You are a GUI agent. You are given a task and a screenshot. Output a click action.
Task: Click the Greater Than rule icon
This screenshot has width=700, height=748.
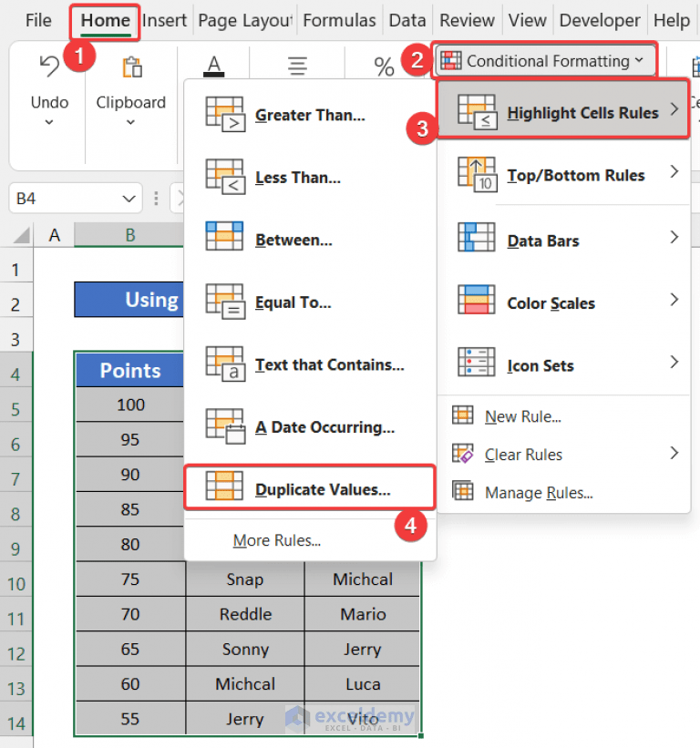coord(225,115)
